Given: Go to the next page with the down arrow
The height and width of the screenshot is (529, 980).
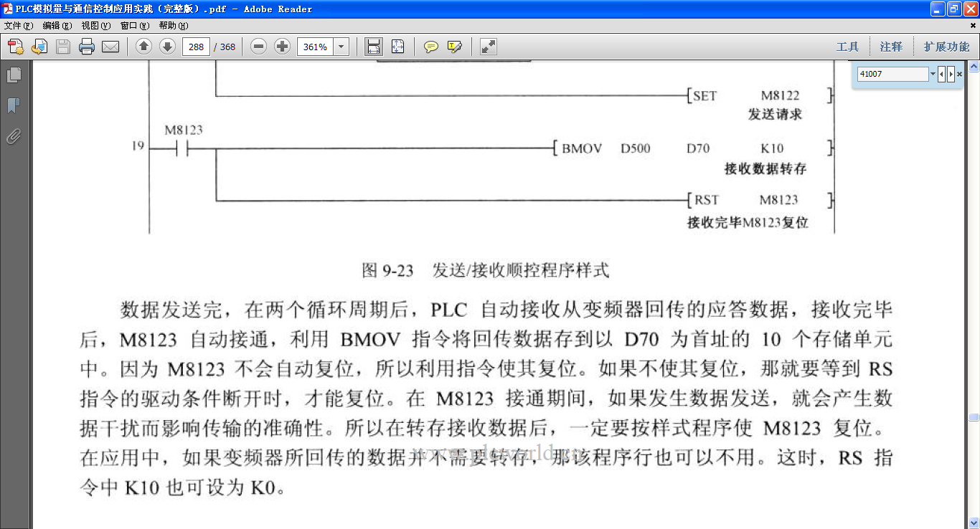Looking at the screenshot, I should pyautogui.click(x=167, y=47).
